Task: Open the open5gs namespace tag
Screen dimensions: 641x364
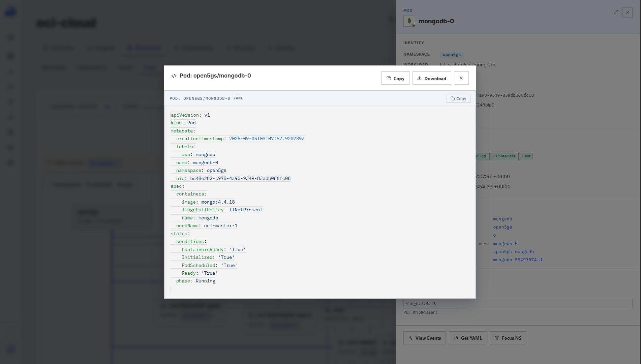Action: (452, 55)
